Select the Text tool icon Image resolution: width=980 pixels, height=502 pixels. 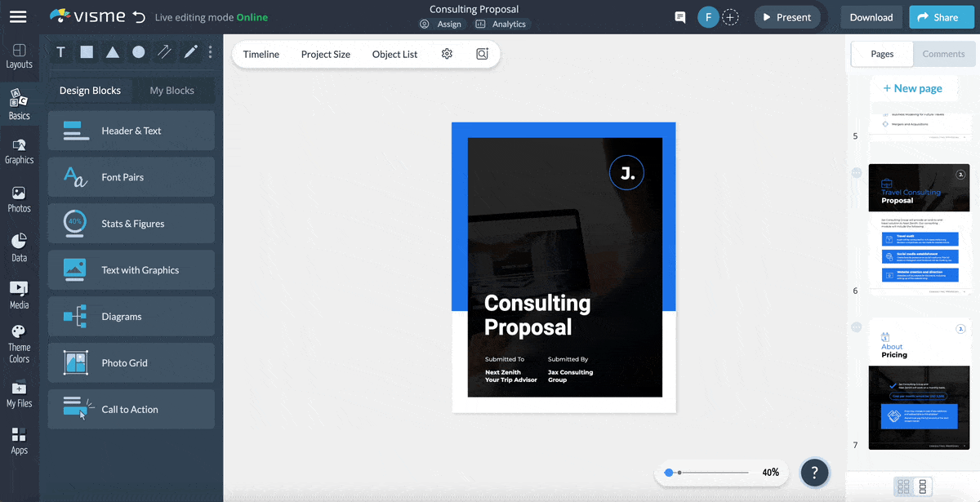[x=60, y=52]
